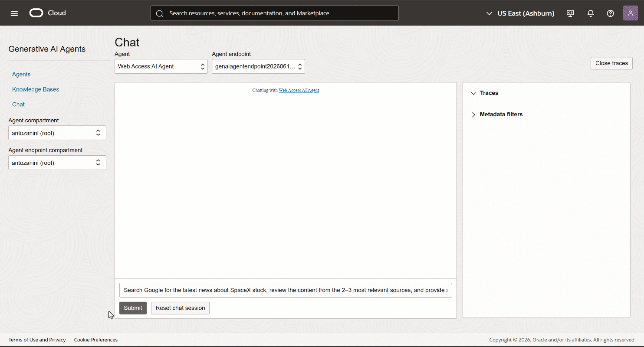
Task: Click the Close traces button
Action: click(x=611, y=63)
